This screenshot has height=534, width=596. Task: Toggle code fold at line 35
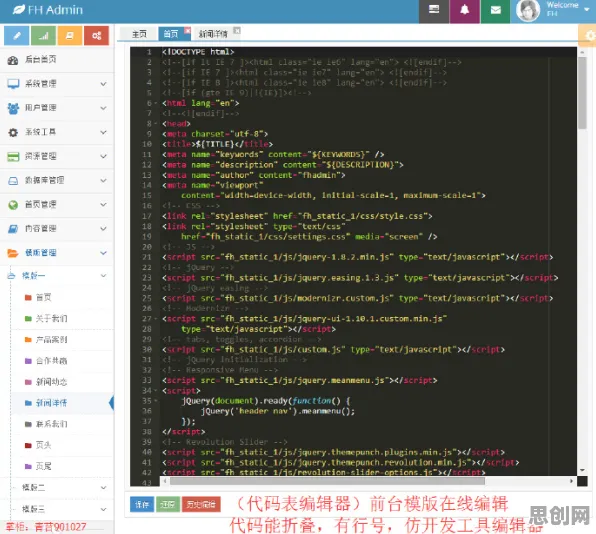click(155, 401)
